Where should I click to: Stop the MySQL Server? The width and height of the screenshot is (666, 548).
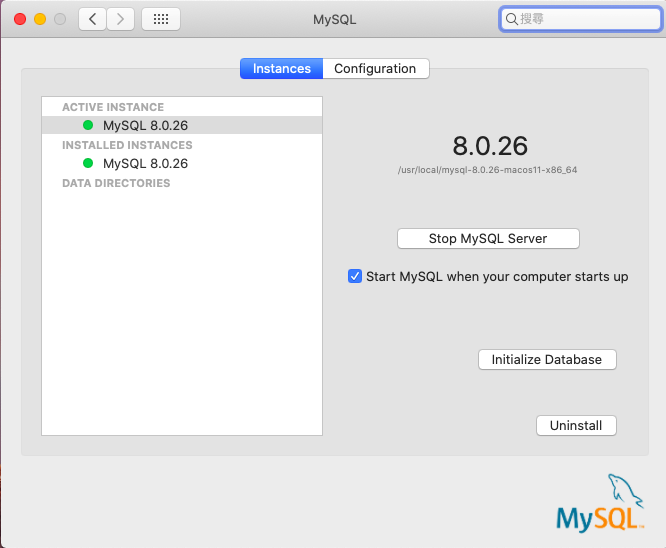pyautogui.click(x=488, y=238)
